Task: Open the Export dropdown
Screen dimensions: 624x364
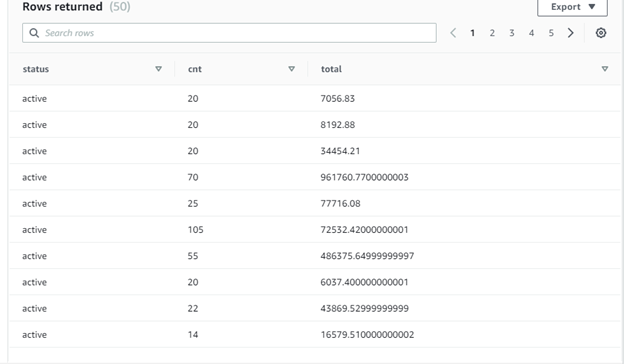Action: 572,7
